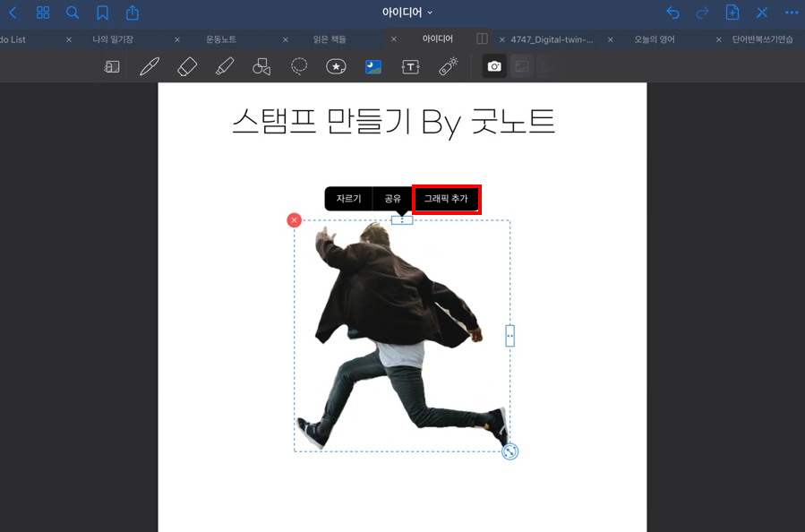This screenshot has height=532, width=805.
Task: Select the Pen tool
Action: point(150,67)
